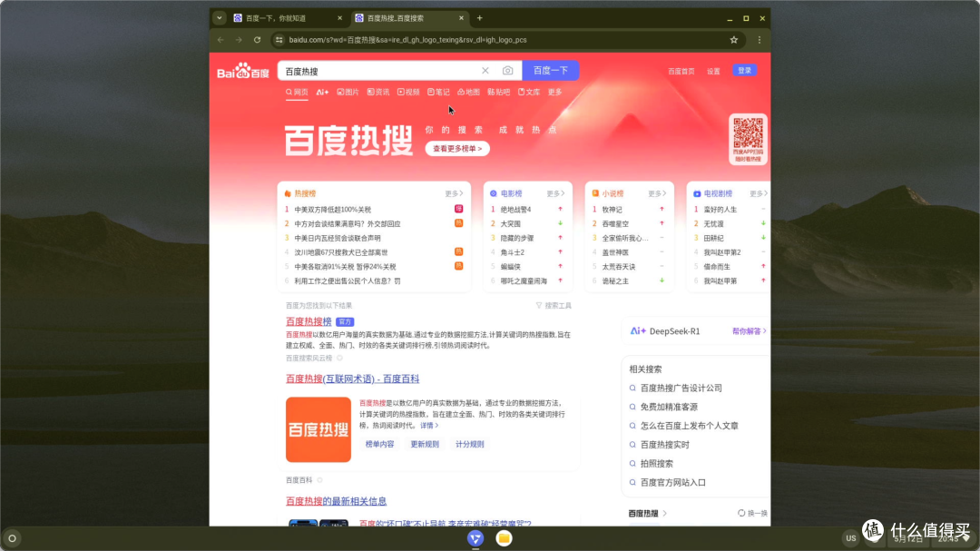Open hot item 汶川地震67只搜救犬已全部离世
Screen dimensions: 980x551
(341, 252)
